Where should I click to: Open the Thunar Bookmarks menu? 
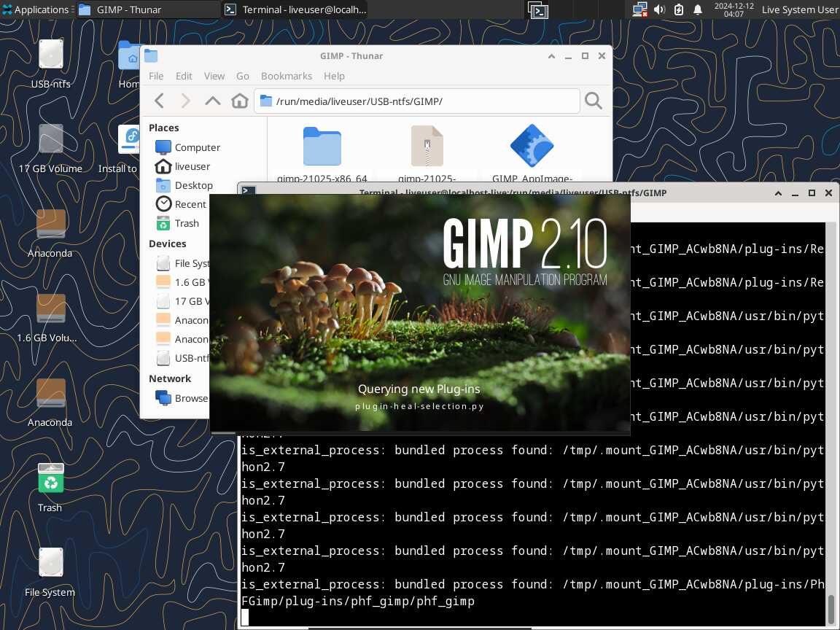click(x=287, y=76)
